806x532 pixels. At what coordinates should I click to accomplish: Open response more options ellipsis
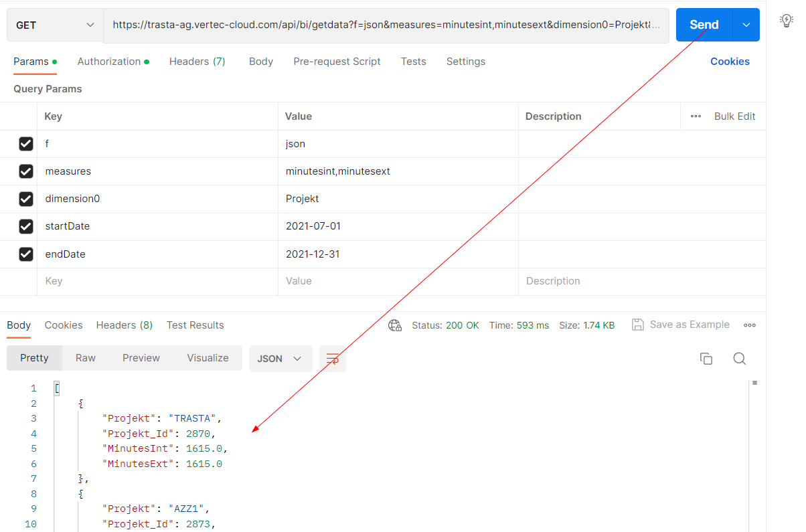coord(750,325)
